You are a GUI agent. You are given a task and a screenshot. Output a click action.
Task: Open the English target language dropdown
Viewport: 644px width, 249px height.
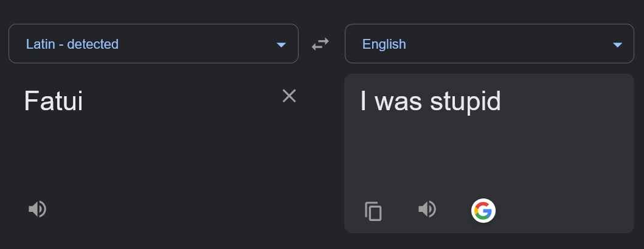[489, 44]
